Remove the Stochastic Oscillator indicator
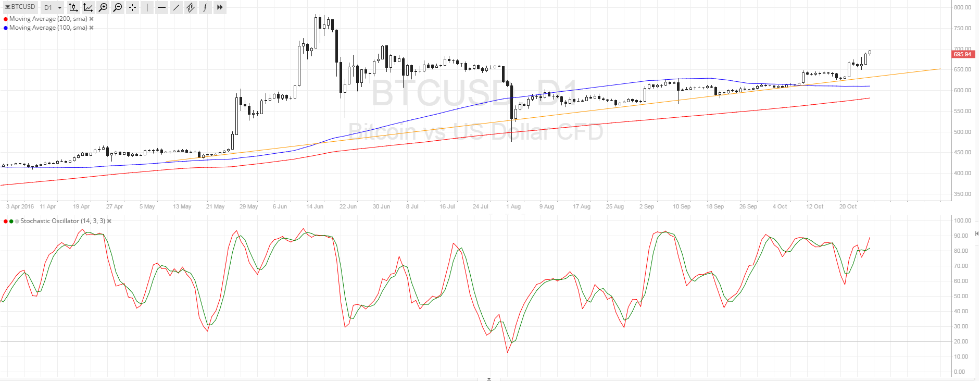Screen dimensions: 980x381 (109, 221)
